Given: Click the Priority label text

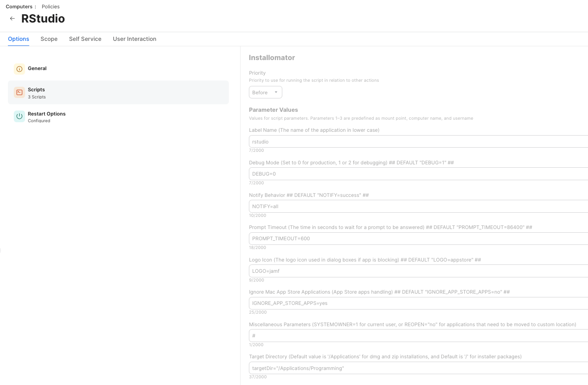Looking at the screenshot, I should 257,73.
